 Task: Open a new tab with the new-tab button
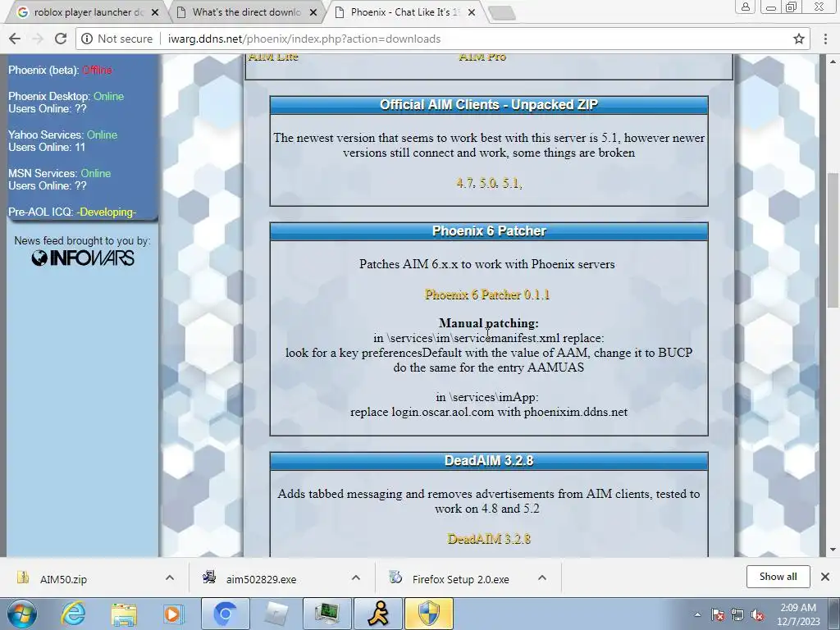point(503,13)
